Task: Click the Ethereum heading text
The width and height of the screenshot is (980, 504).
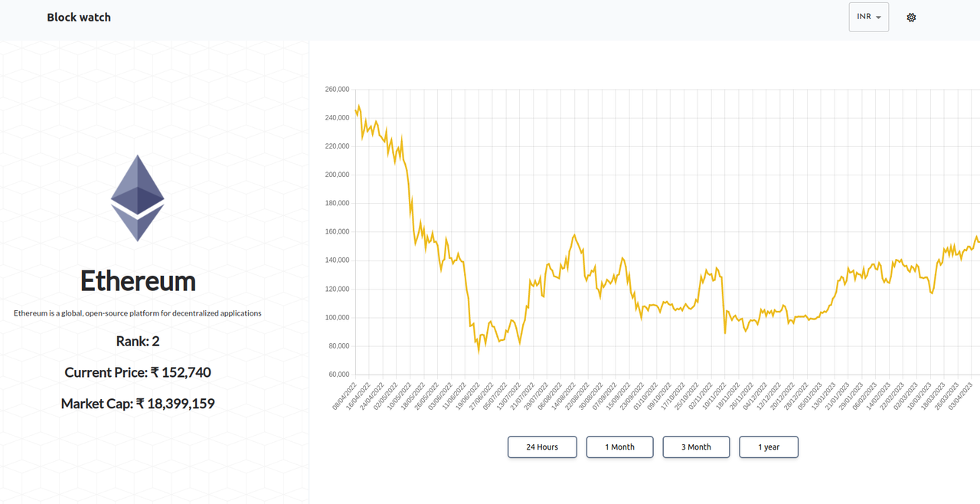Action: tap(138, 281)
